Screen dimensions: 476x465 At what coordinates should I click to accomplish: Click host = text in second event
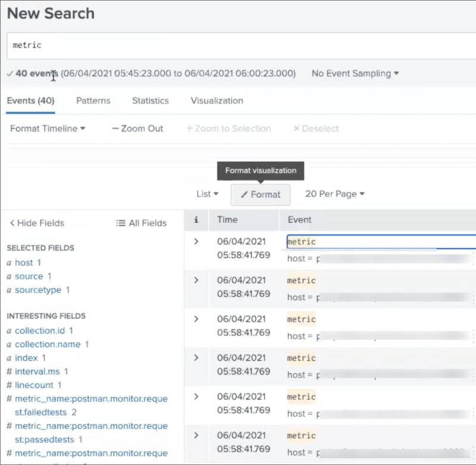(x=300, y=297)
